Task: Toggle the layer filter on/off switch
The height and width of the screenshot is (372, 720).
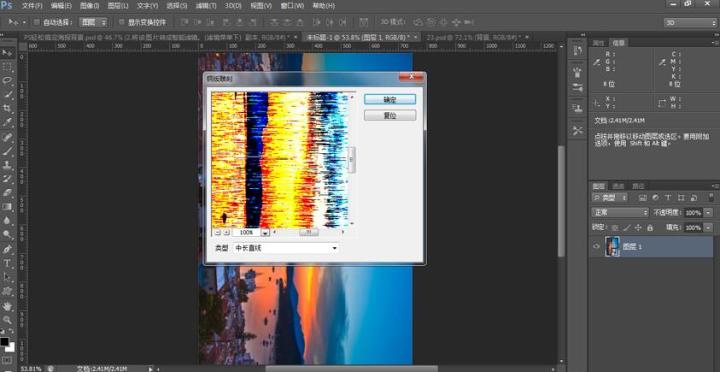Action: click(711, 197)
